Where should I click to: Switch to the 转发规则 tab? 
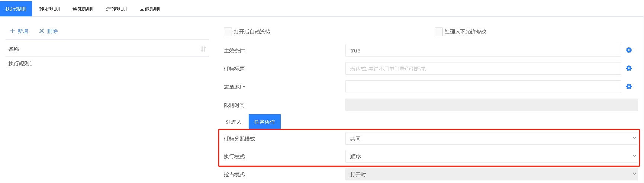pyautogui.click(x=49, y=9)
